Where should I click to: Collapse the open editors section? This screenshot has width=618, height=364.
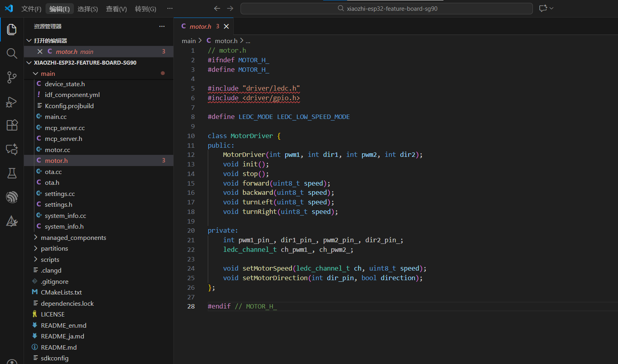click(x=29, y=41)
